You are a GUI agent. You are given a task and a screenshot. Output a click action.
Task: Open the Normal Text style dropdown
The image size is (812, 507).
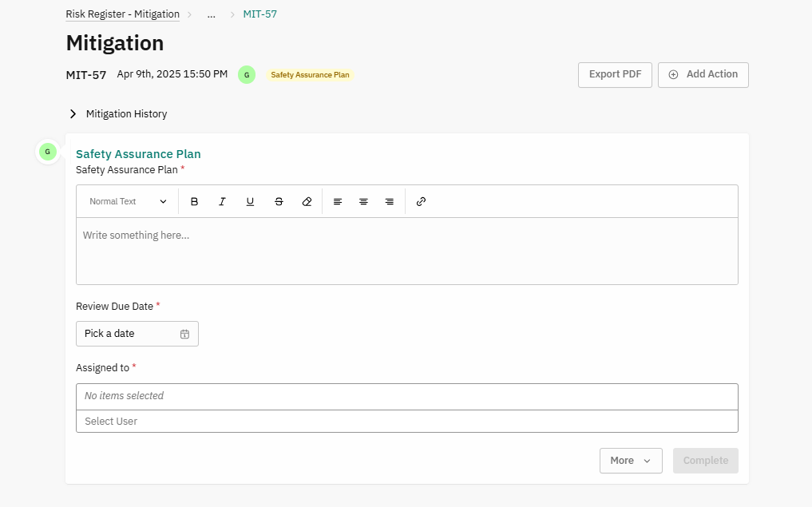click(128, 201)
